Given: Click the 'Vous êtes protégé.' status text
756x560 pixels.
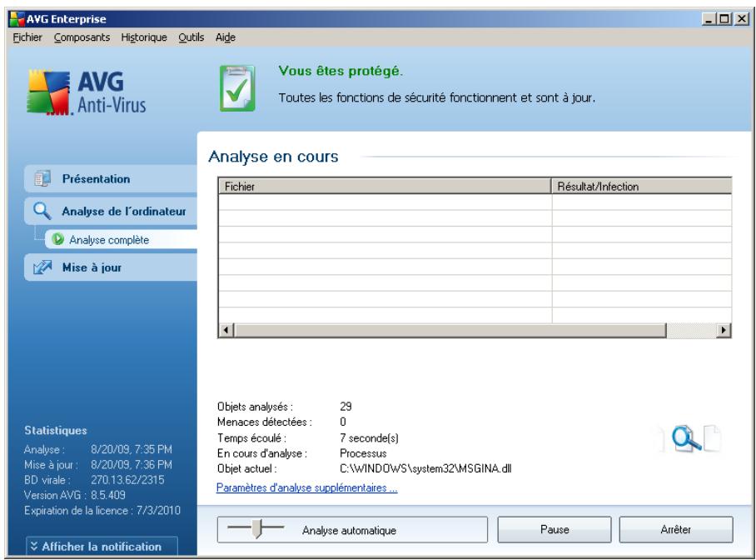Looking at the screenshot, I should pos(341,71).
